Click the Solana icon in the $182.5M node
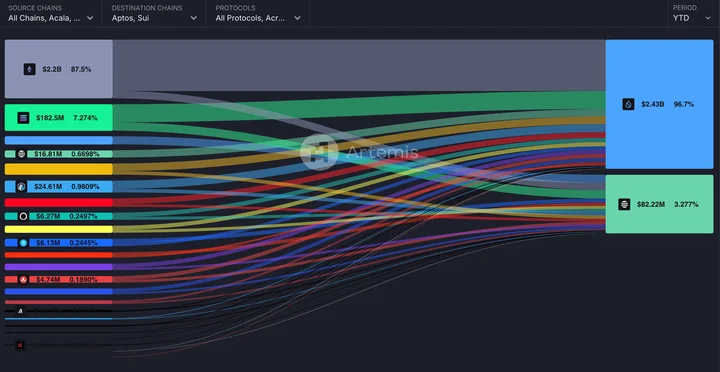Viewport: 720px width, 372px height. (x=23, y=118)
